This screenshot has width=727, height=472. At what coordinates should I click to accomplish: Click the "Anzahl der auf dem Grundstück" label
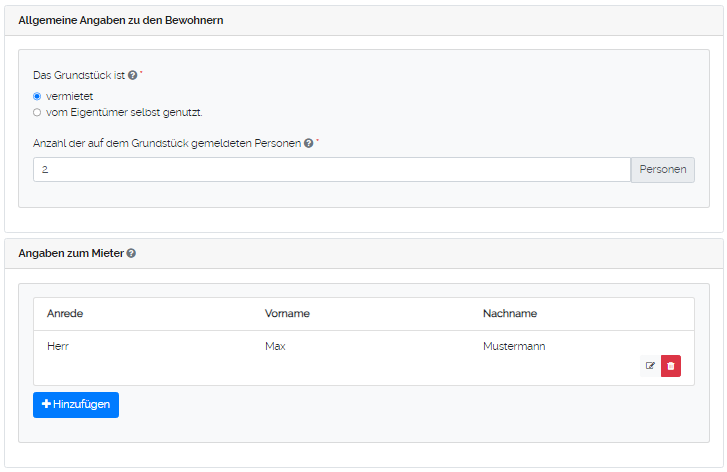[x=166, y=144]
